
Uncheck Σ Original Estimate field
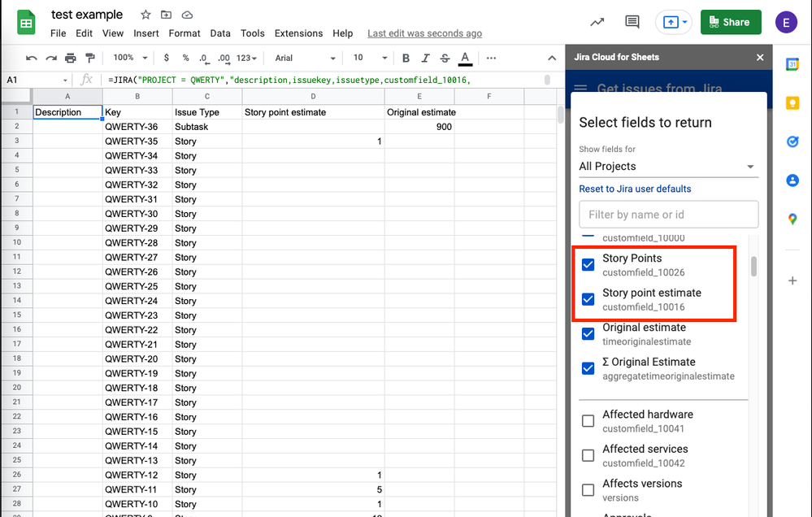pos(588,368)
